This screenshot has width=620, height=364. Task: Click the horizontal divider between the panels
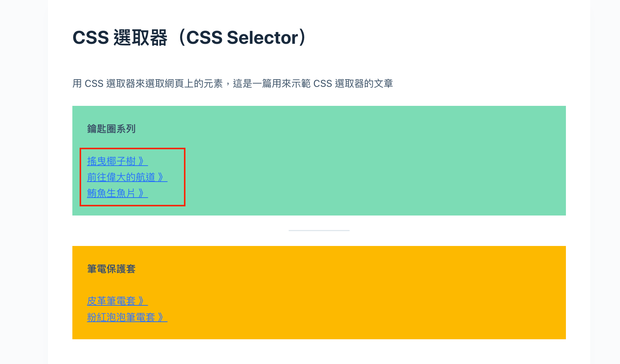319,230
